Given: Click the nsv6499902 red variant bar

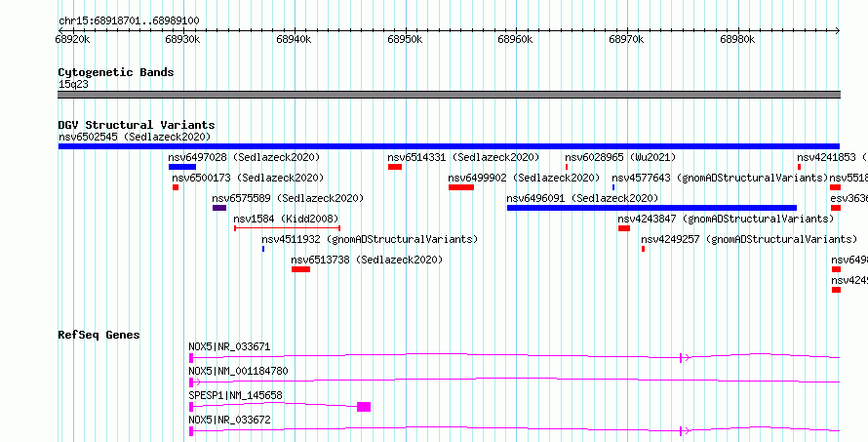Looking at the screenshot, I should click(x=461, y=187).
